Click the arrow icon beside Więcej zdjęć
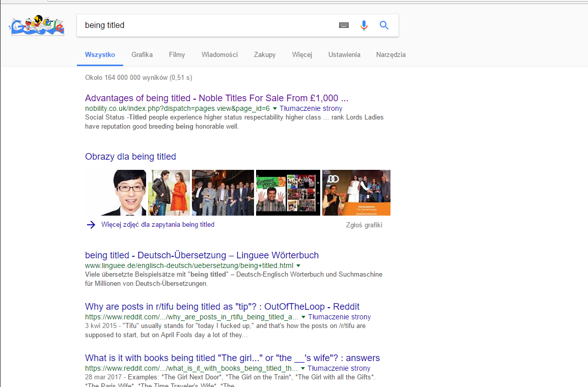588x387 pixels. 91,225
